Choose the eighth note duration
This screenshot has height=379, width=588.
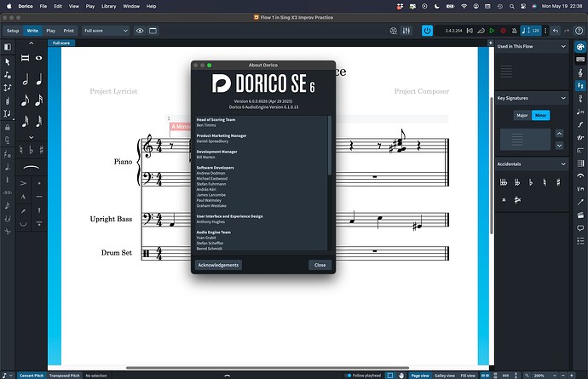pos(25,100)
